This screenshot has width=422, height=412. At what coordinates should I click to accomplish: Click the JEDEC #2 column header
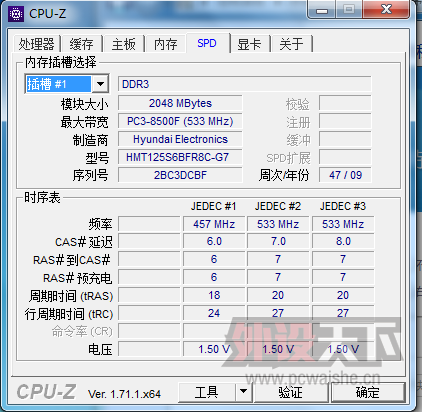click(278, 206)
